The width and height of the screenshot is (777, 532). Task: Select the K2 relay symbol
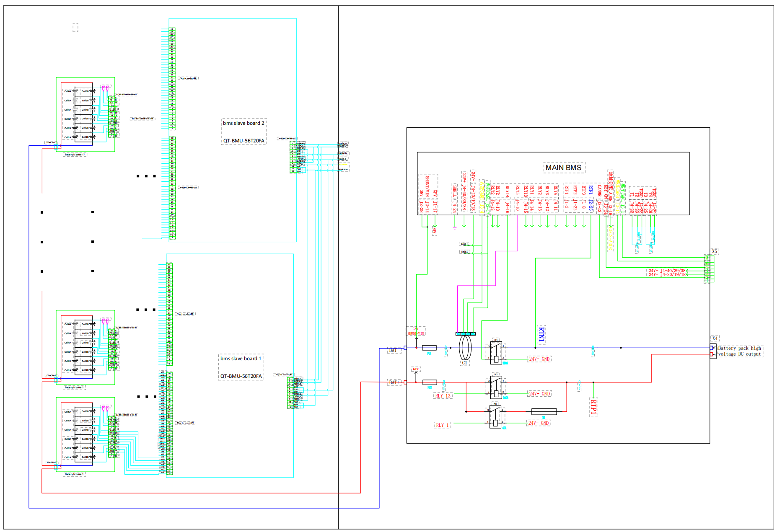point(496,387)
